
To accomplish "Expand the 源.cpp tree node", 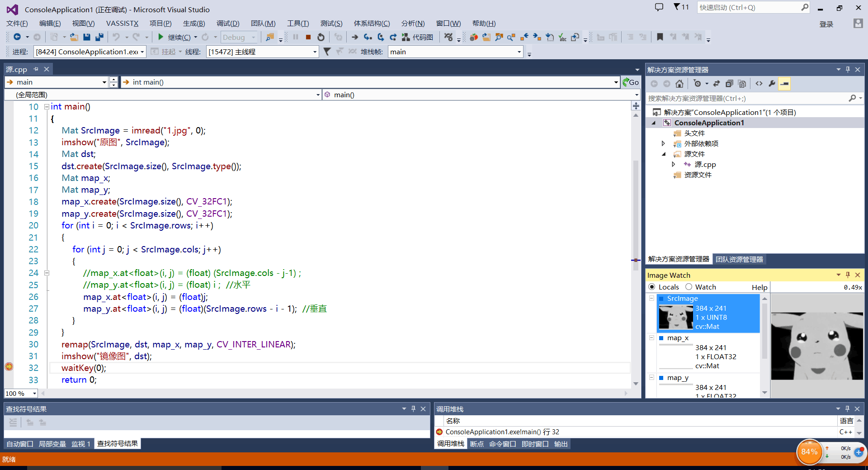I will 673,164.
